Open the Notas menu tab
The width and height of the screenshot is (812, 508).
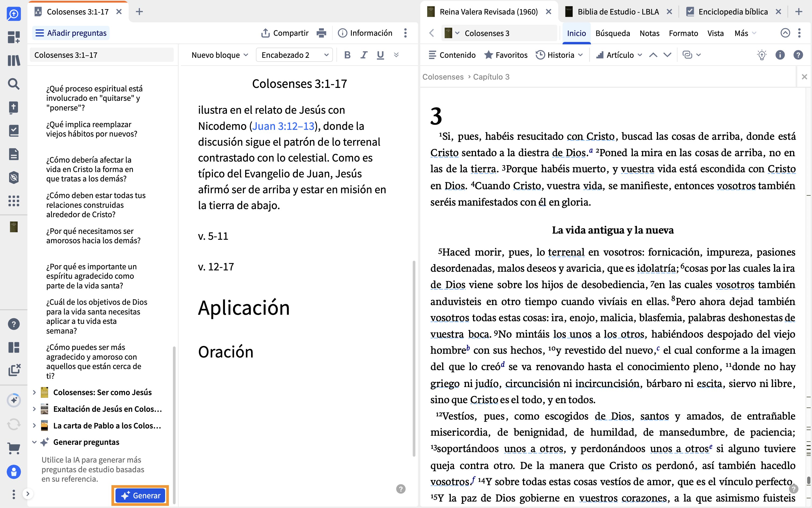click(x=649, y=33)
